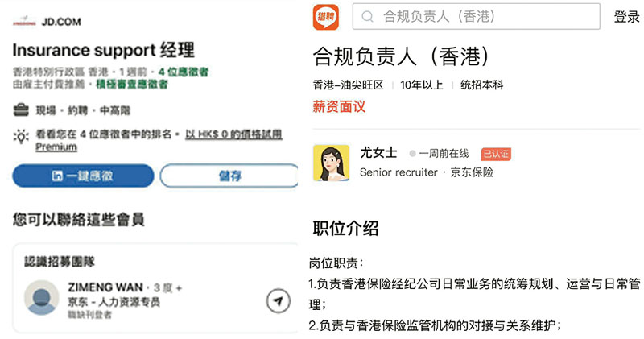Click the 已认证 verified badge
This screenshot has width=644, height=339.
[x=496, y=154]
